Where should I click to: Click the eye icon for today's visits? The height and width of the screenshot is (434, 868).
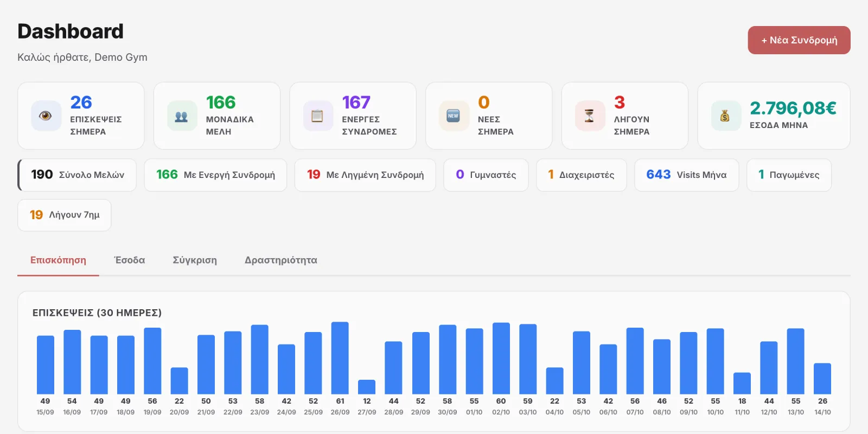click(46, 116)
